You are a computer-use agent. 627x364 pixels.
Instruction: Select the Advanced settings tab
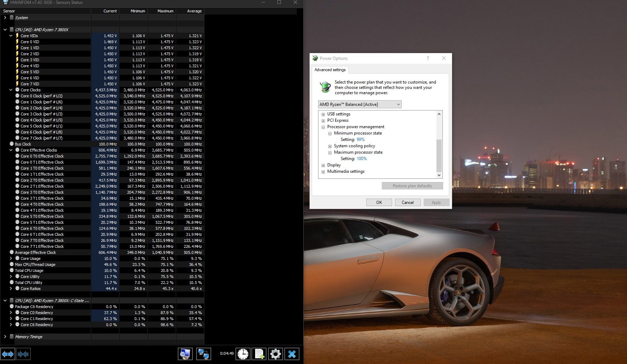pyautogui.click(x=330, y=70)
